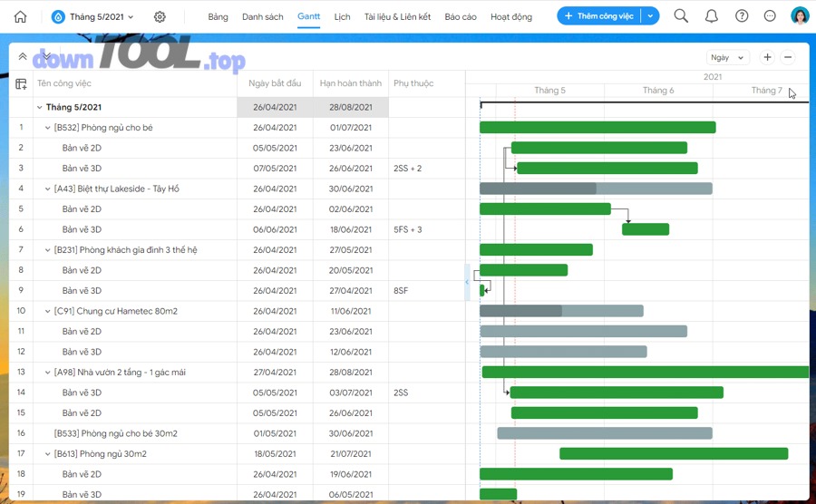Viewport: 816px width, 504px height.
Task: Click due date 21/07/2021
Action: tap(351, 454)
